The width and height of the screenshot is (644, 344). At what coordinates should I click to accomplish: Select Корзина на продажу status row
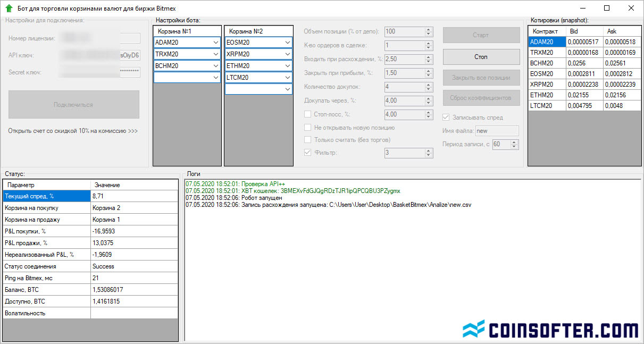[90, 220]
